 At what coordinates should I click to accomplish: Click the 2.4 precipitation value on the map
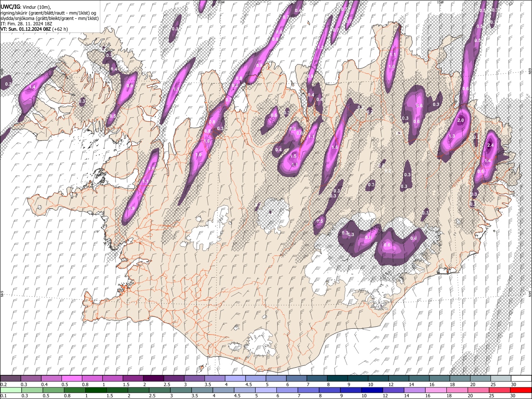[490, 145]
